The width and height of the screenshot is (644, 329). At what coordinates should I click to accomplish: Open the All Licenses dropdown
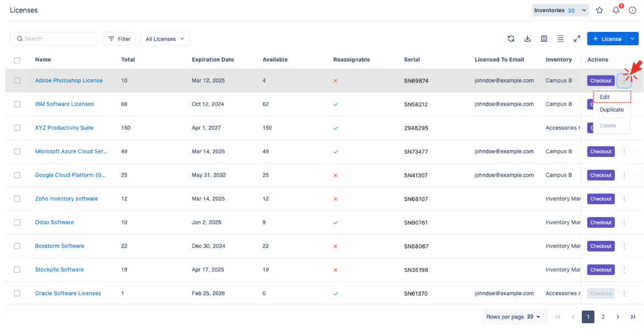click(x=165, y=39)
